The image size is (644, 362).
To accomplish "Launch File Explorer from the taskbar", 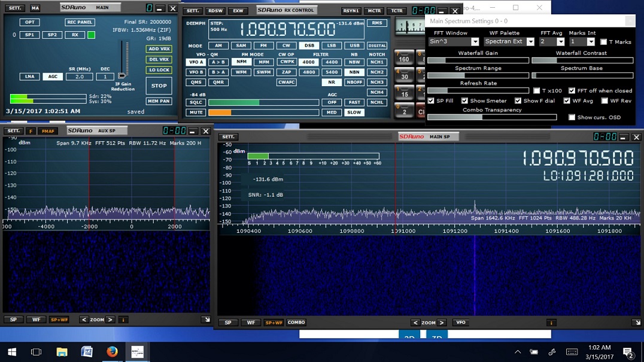I will (x=62, y=352).
